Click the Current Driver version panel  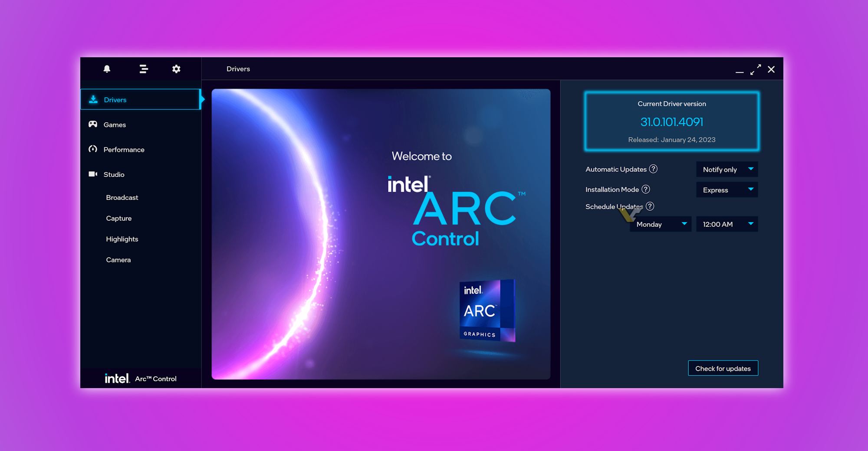tap(672, 121)
